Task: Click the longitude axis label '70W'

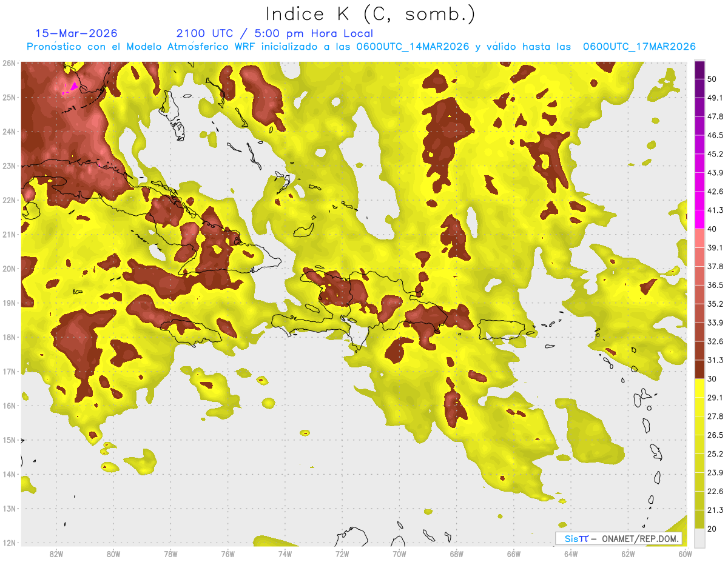Action: (399, 554)
